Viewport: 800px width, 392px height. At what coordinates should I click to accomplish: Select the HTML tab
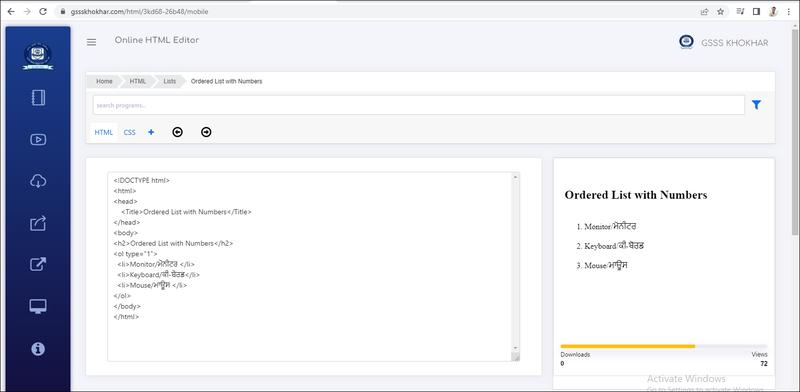pyautogui.click(x=104, y=132)
